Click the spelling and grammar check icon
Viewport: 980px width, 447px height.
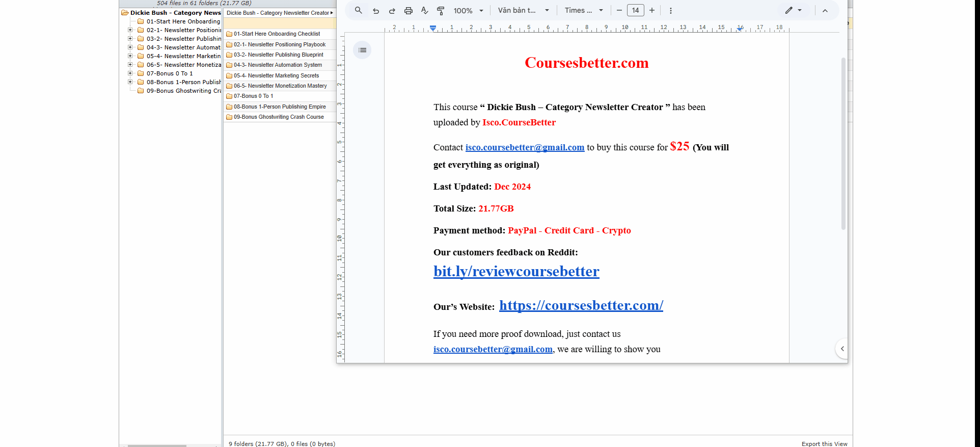425,11
